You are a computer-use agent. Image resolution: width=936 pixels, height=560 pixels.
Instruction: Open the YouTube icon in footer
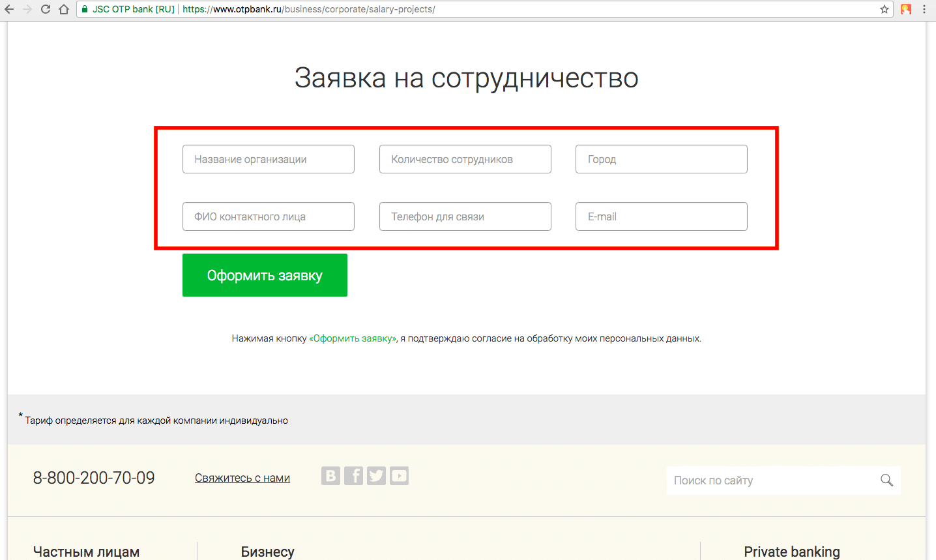399,476
